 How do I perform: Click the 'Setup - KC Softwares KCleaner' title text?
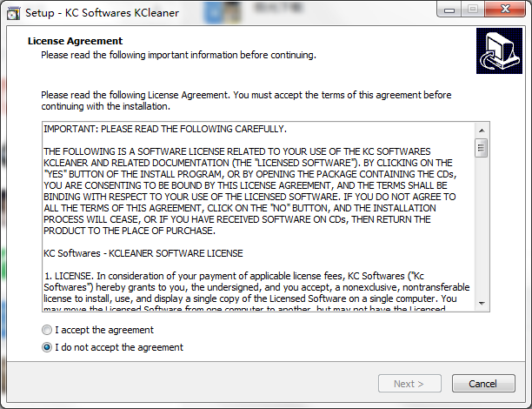coord(102,13)
